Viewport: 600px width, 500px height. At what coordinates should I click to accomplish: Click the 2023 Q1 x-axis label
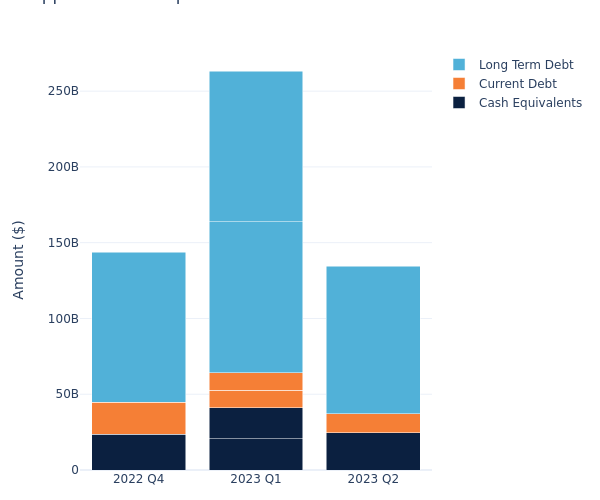pos(255,480)
